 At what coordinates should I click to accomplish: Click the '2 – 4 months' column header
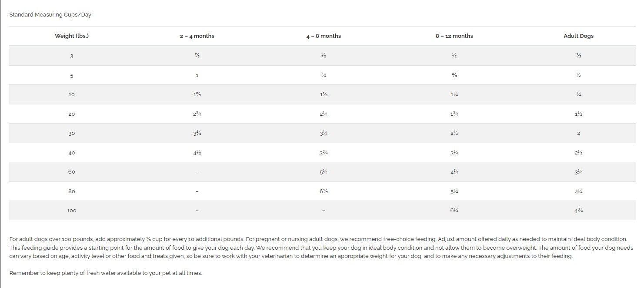[197, 36]
